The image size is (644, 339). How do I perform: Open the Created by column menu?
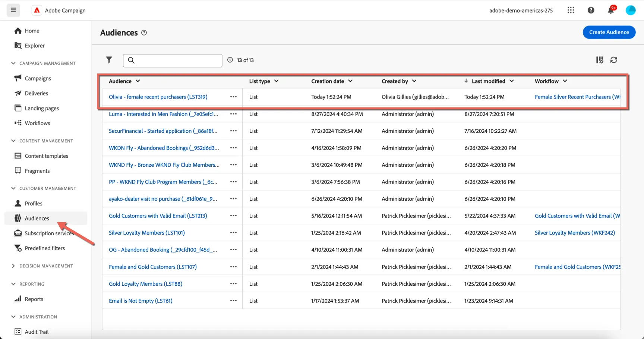[414, 81]
